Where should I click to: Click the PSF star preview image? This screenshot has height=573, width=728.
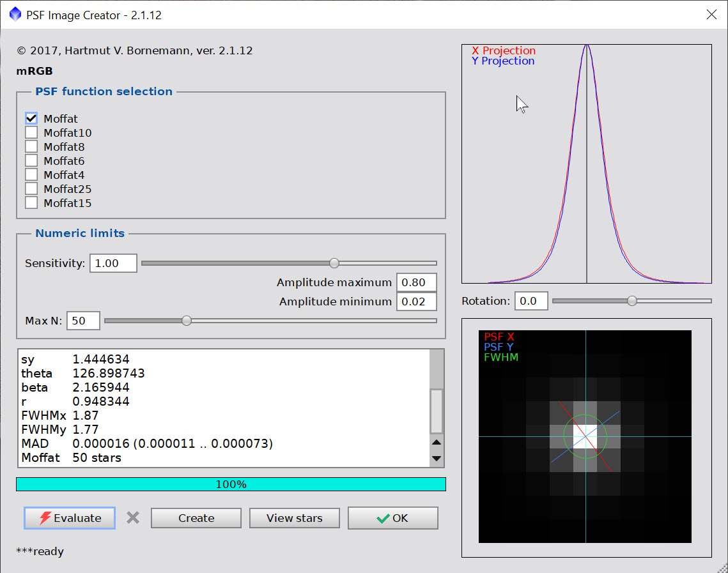click(585, 436)
